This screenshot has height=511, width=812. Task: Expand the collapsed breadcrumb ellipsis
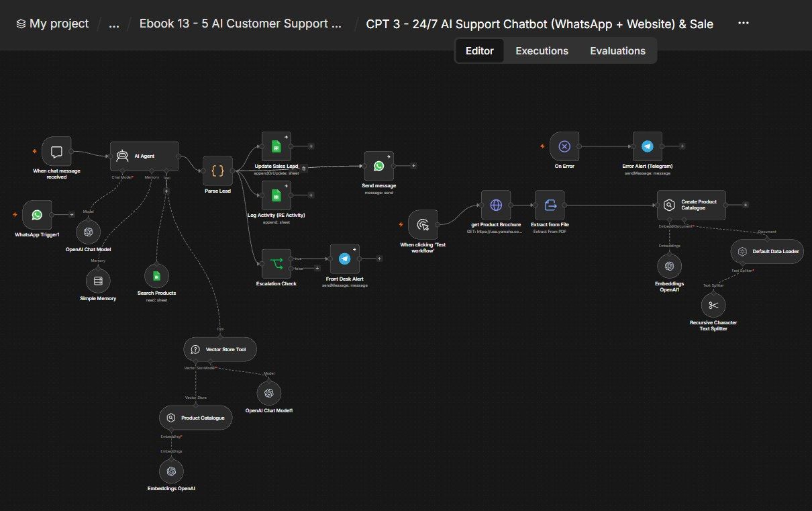coord(114,24)
